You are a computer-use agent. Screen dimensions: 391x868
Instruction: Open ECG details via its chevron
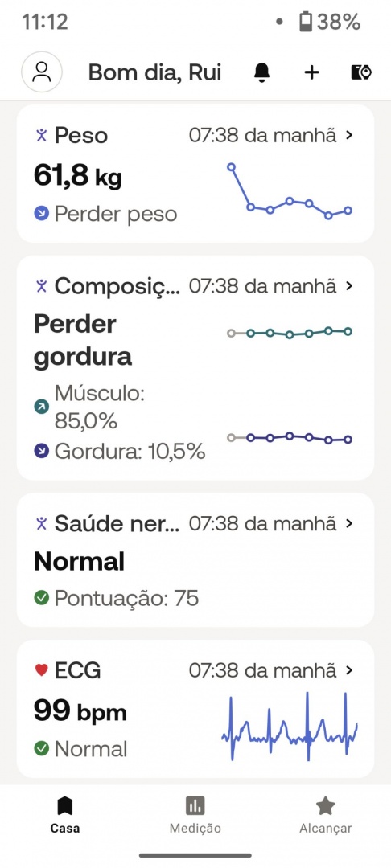point(348,670)
